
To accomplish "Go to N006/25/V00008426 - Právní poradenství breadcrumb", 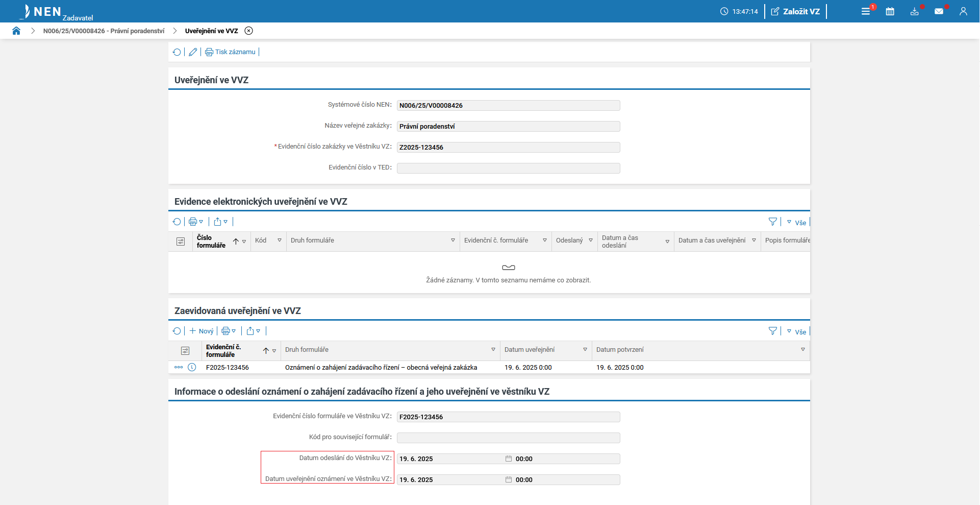I will [104, 31].
